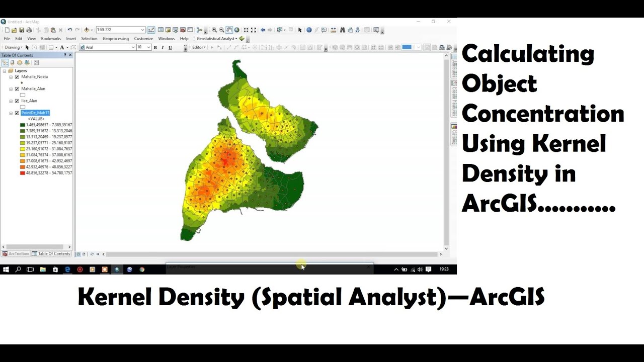Image resolution: width=644 pixels, height=362 pixels.
Task: Open the map scale dropdown
Action: pos(142,30)
